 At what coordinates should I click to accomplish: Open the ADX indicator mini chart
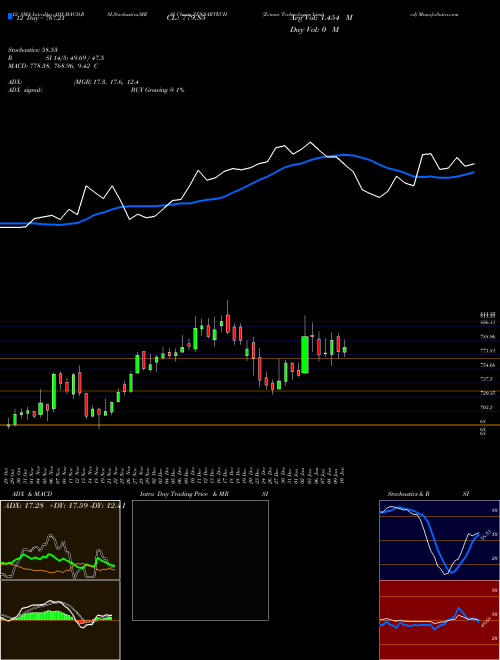coord(60,540)
